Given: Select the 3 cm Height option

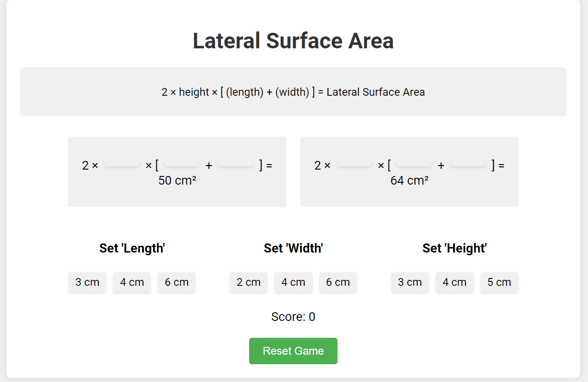Looking at the screenshot, I should (x=410, y=282).
